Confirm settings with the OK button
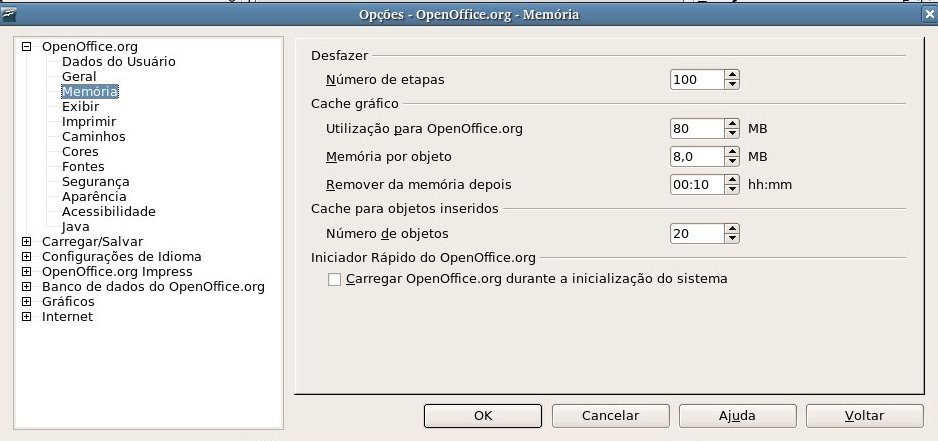 tap(483, 416)
